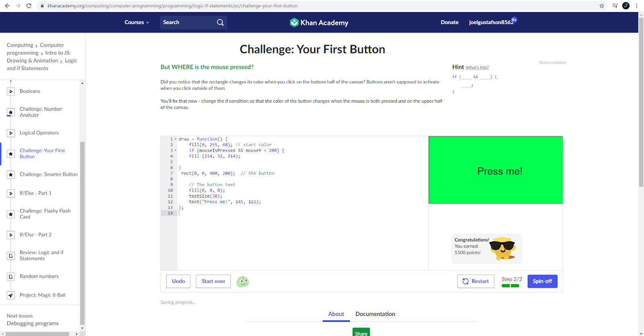
Task: Open Challenge: Smarter Button lesson
Action: (x=49, y=174)
